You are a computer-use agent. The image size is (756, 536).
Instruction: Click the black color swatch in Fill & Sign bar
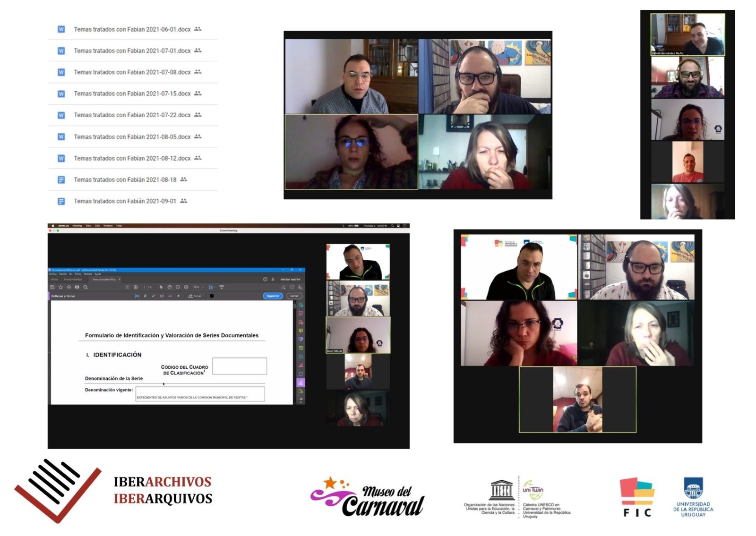(x=212, y=296)
